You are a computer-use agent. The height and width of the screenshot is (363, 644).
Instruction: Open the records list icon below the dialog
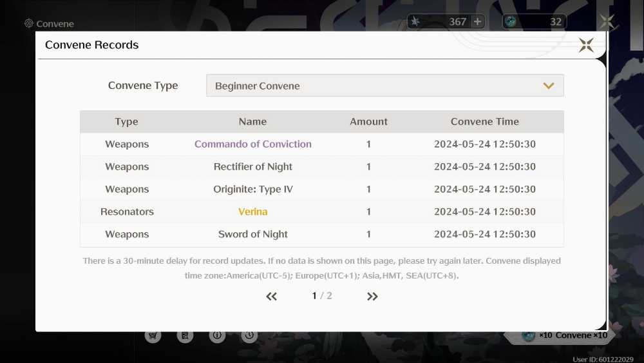coord(185,336)
